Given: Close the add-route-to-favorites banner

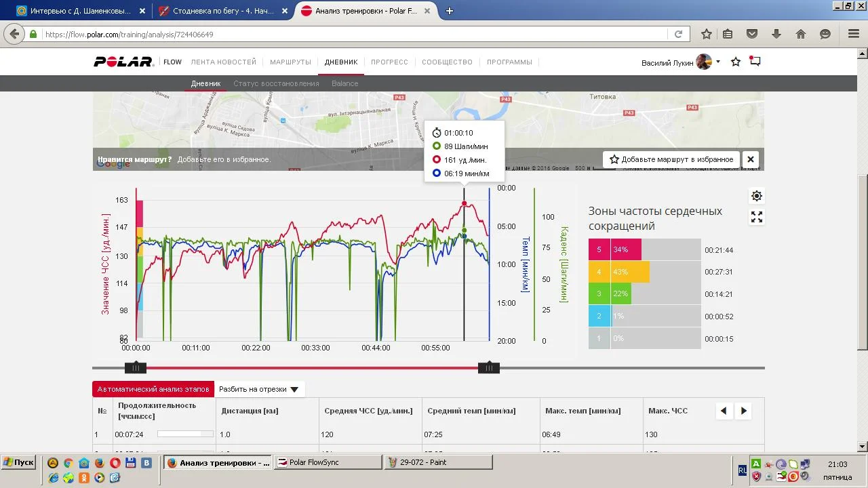Looking at the screenshot, I should (x=751, y=159).
